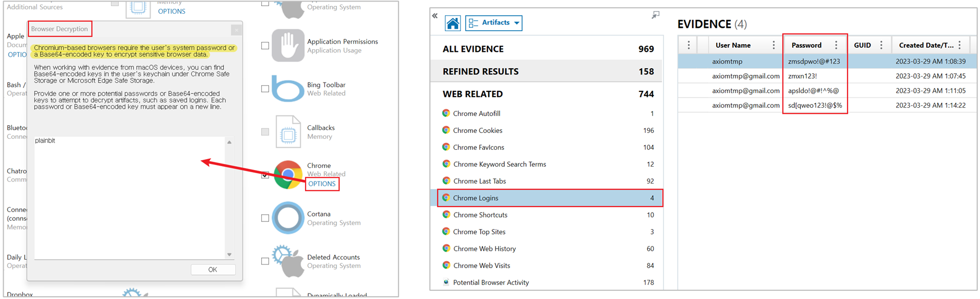Image resolution: width=980 pixels, height=299 pixels.
Task: Sort by Created Date/Time column header
Action: coord(926,45)
